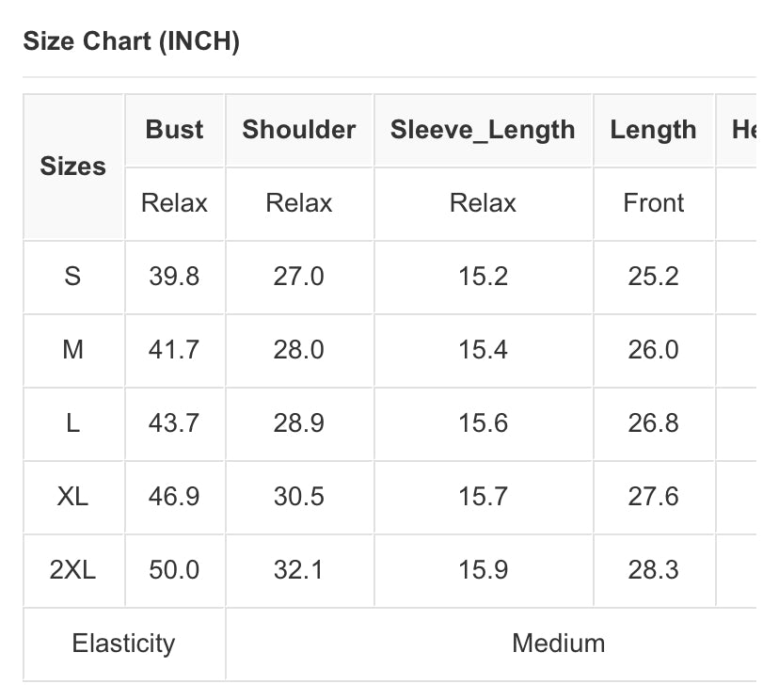Viewport: 779px width, 700px height.
Task: Click the L size row label
Action: [x=73, y=423]
